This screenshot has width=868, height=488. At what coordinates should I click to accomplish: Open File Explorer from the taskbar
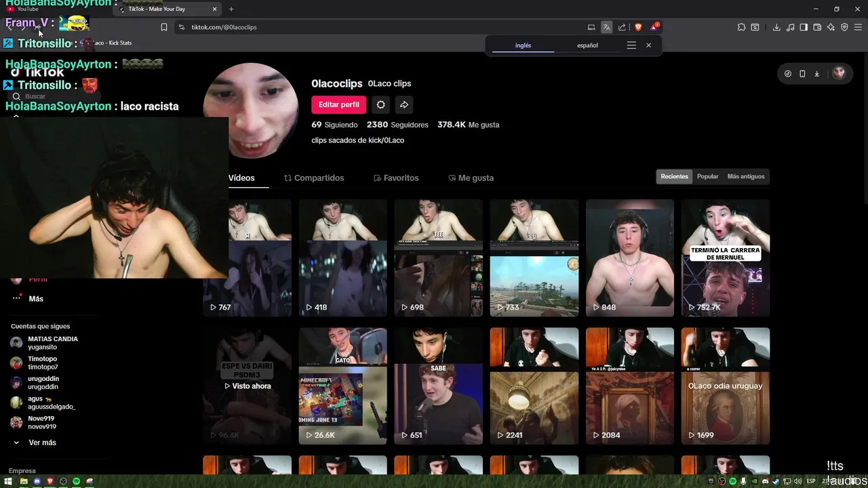(24, 481)
